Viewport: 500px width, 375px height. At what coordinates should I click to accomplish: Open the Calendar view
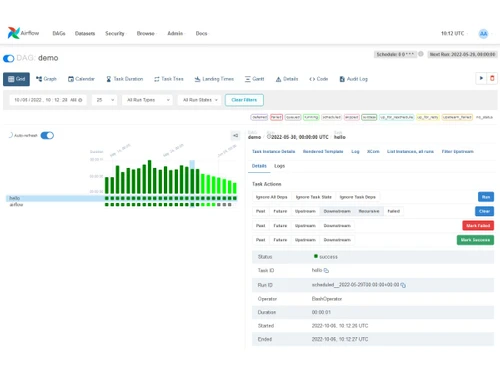81,79
